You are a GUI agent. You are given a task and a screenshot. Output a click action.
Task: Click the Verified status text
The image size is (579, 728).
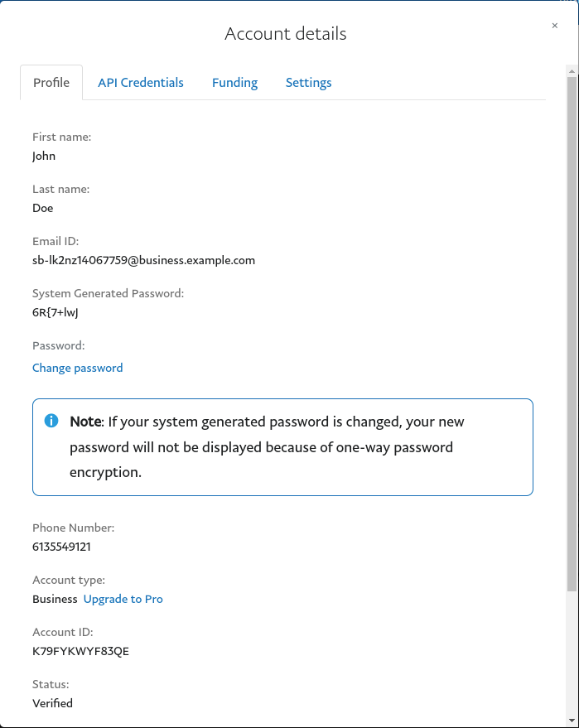coord(52,703)
